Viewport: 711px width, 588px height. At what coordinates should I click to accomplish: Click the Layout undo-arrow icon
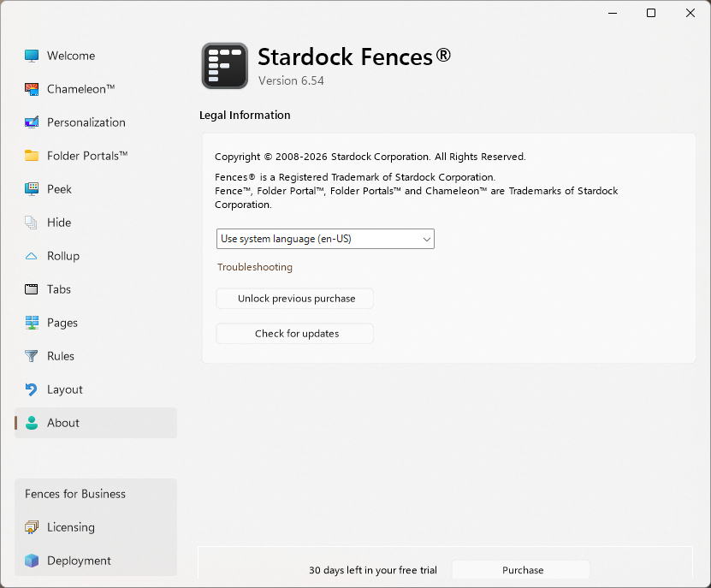tap(32, 389)
